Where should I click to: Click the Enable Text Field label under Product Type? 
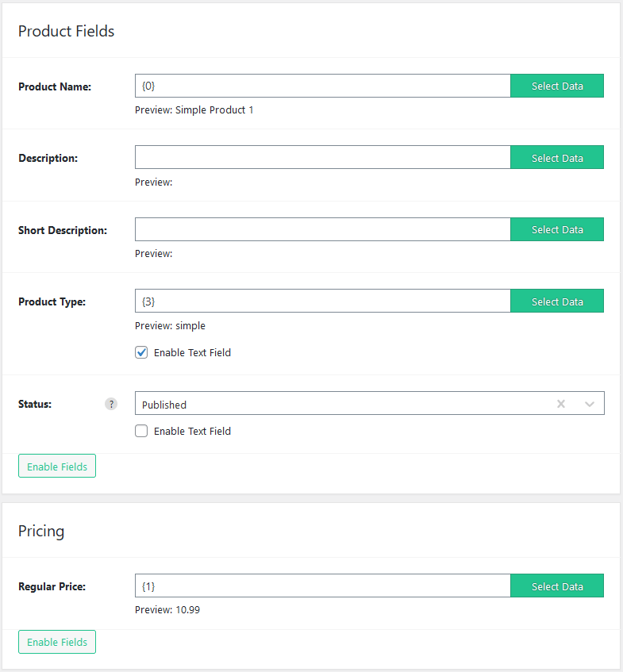tap(192, 353)
